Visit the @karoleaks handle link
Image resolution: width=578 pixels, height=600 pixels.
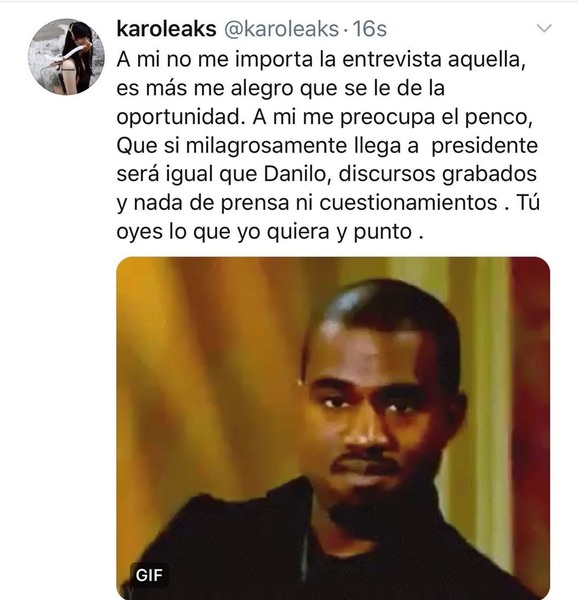281,29
